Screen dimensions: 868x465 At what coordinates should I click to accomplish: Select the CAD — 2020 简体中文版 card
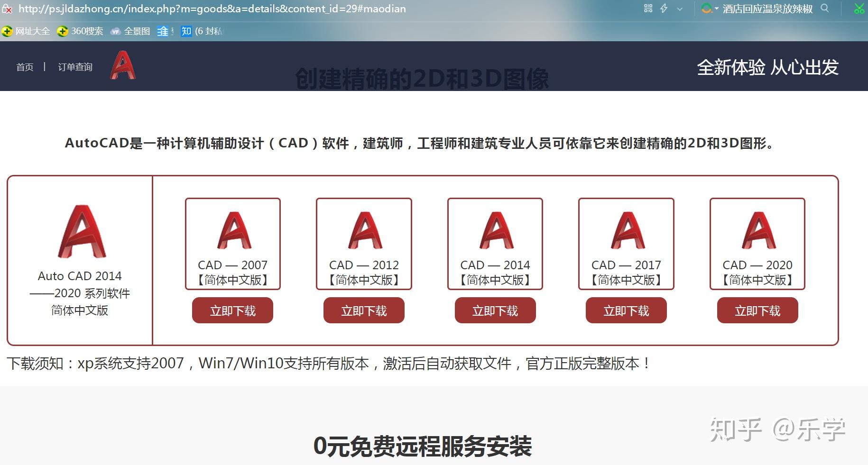coord(757,244)
